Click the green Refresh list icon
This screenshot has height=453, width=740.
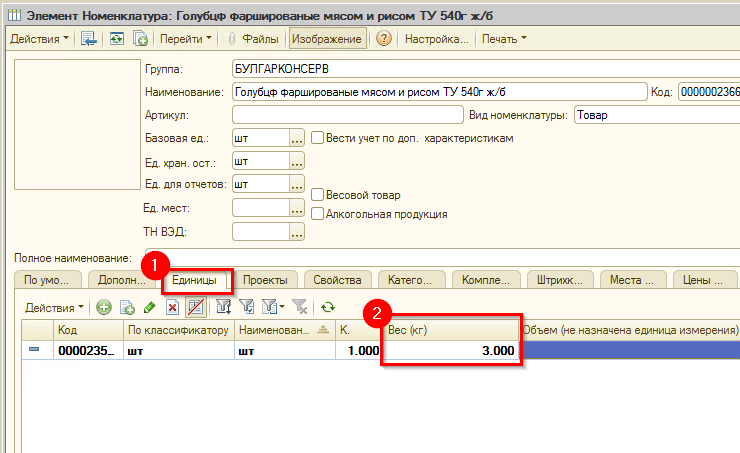point(327,307)
